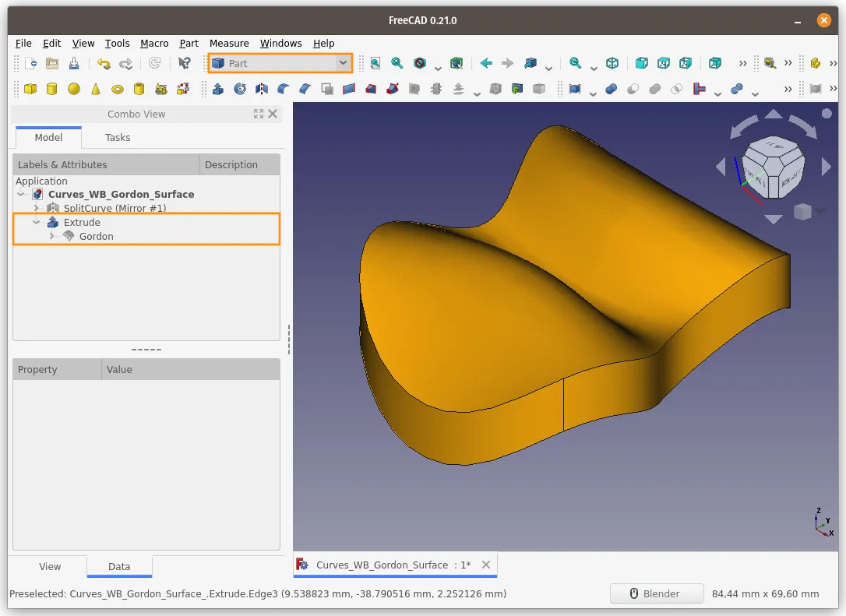Image resolution: width=846 pixels, height=616 pixels.
Task: Create a Box primitive
Action: point(30,89)
